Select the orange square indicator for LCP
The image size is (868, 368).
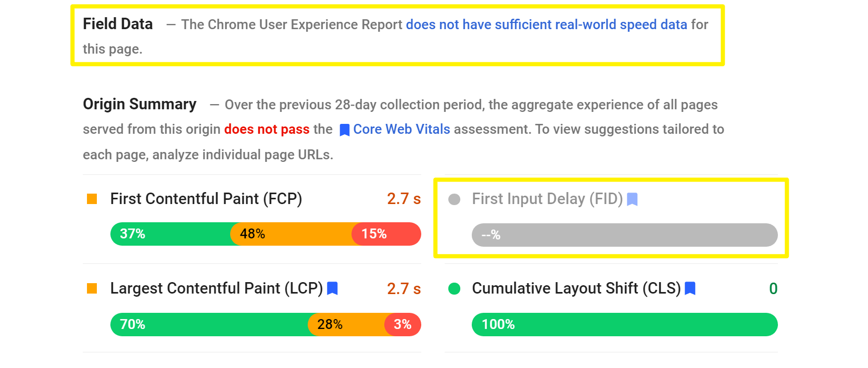point(93,288)
